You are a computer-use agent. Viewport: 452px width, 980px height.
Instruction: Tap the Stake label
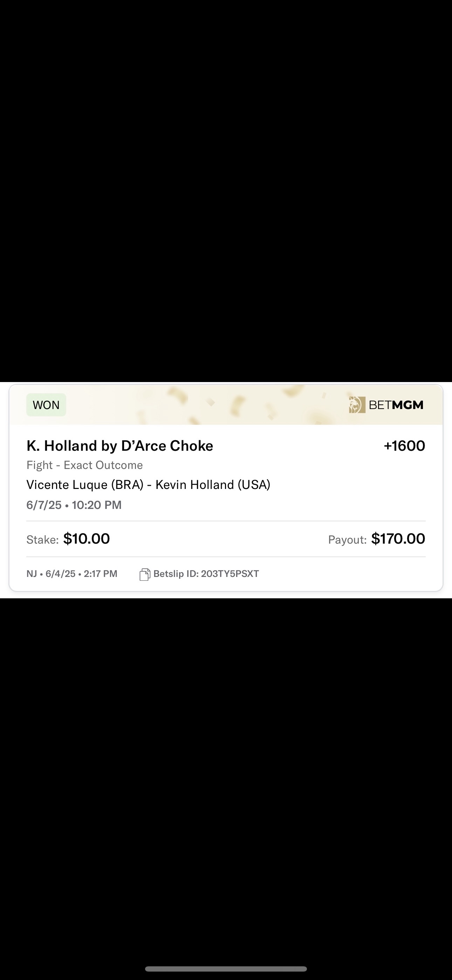point(42,539)
